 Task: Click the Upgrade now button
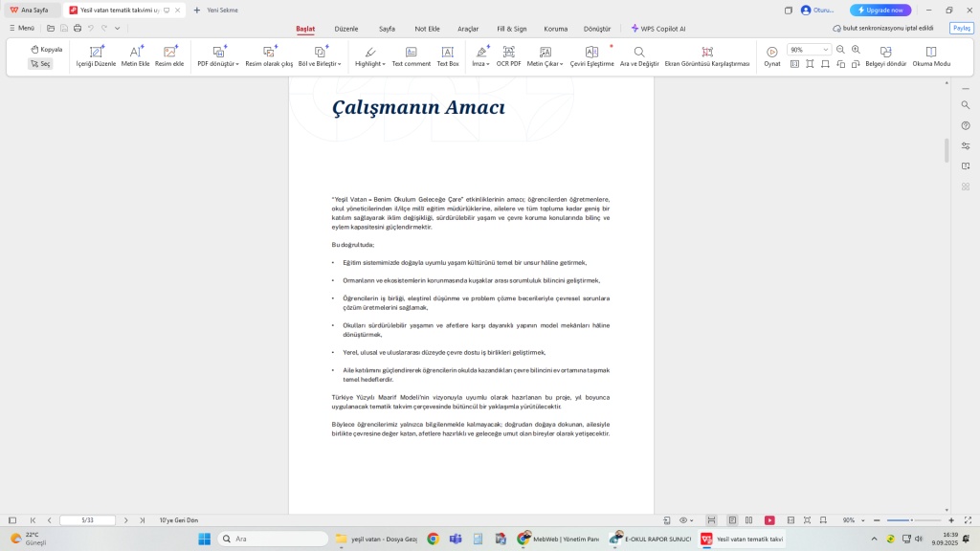pyautogui.click(x=880, y=11)
